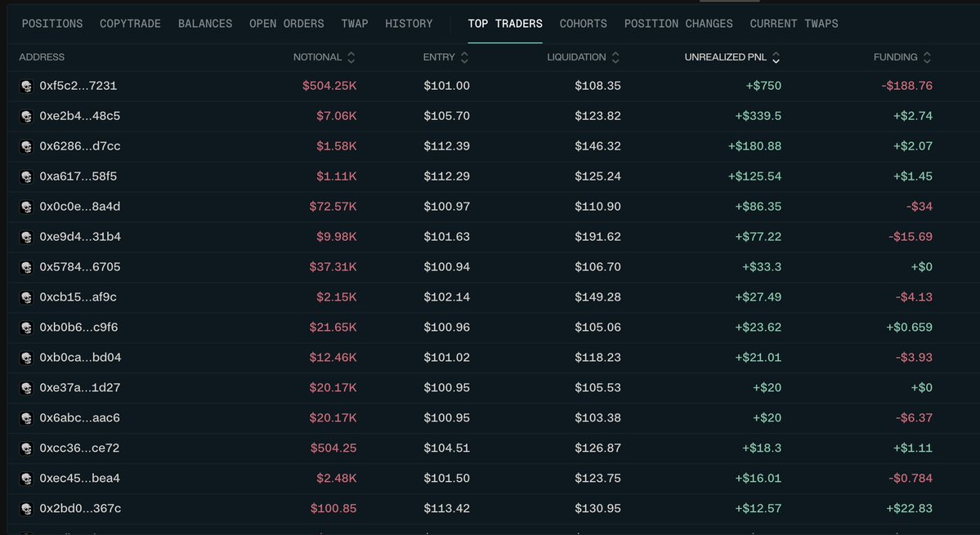The height and width of the screenshot is (535, 980).
Task: Click skull avatar for 0xe9d4...31b4
Action: coord(26,237)
